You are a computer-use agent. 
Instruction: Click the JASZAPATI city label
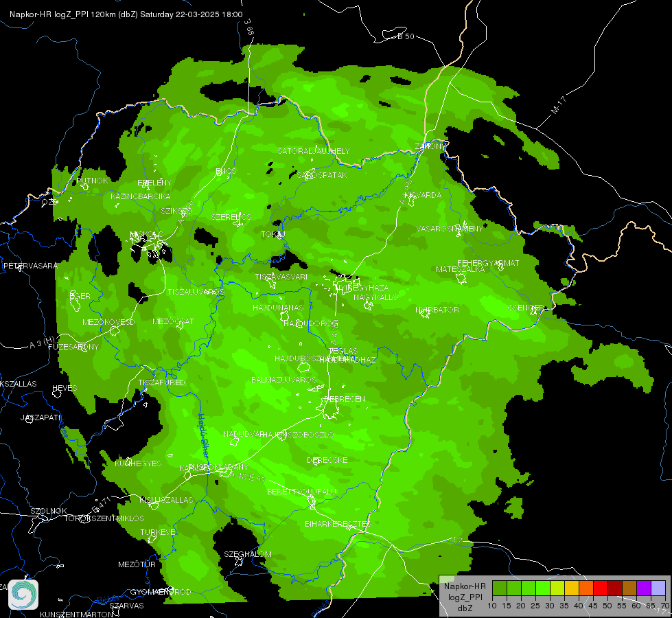pos(40,417)
